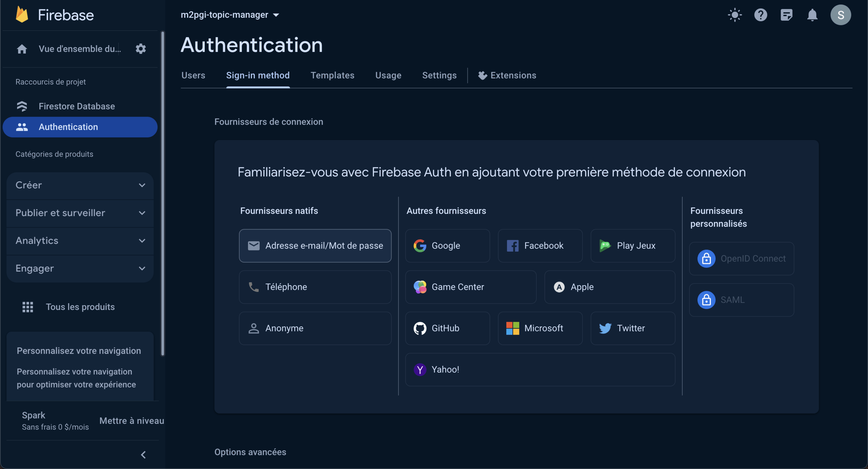The image size is (868, 469).
Task: Switch to the Users tab
Action: tap(193, 75)
